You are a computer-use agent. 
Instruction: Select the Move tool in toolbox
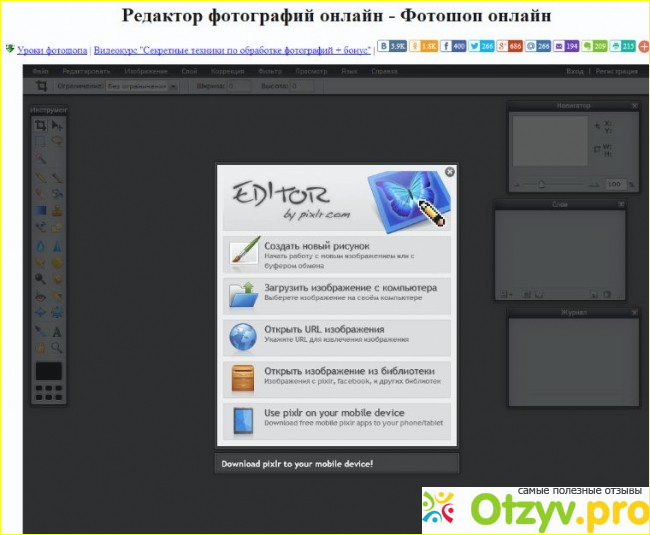click(57, 126)
